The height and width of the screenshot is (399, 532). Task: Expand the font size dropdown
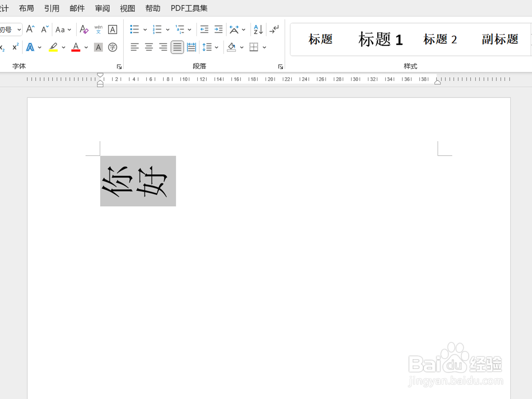pos(19,30)
